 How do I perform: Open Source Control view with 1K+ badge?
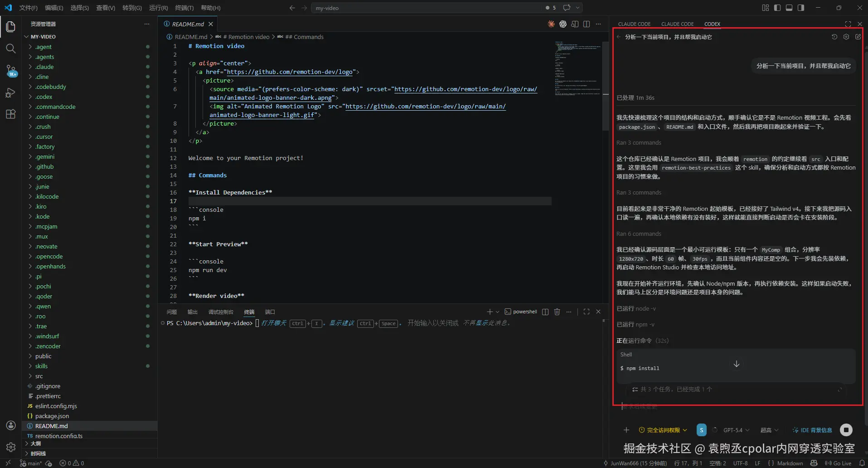[x=11, y=70]
